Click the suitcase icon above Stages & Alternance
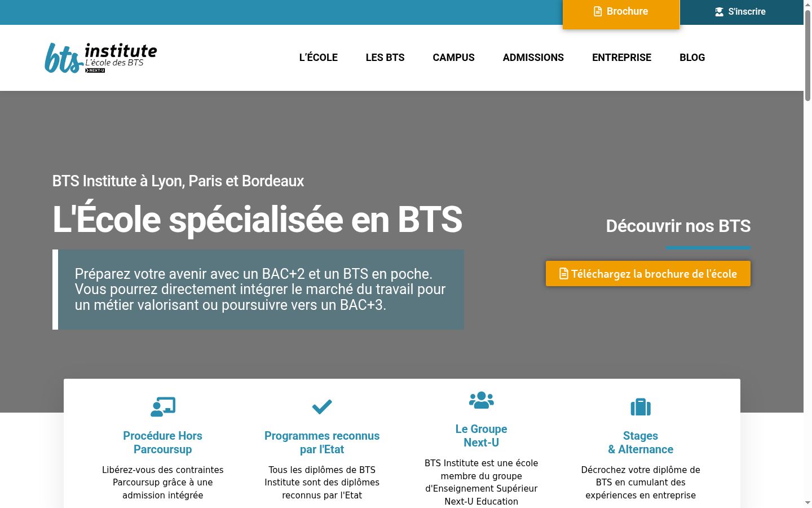 click(x=641, y=407)
